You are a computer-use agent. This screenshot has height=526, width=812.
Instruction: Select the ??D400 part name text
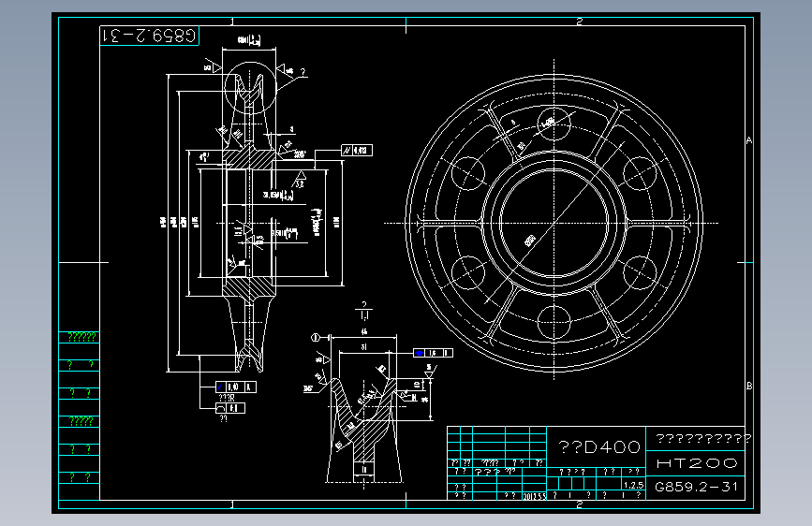click(599, 446)
